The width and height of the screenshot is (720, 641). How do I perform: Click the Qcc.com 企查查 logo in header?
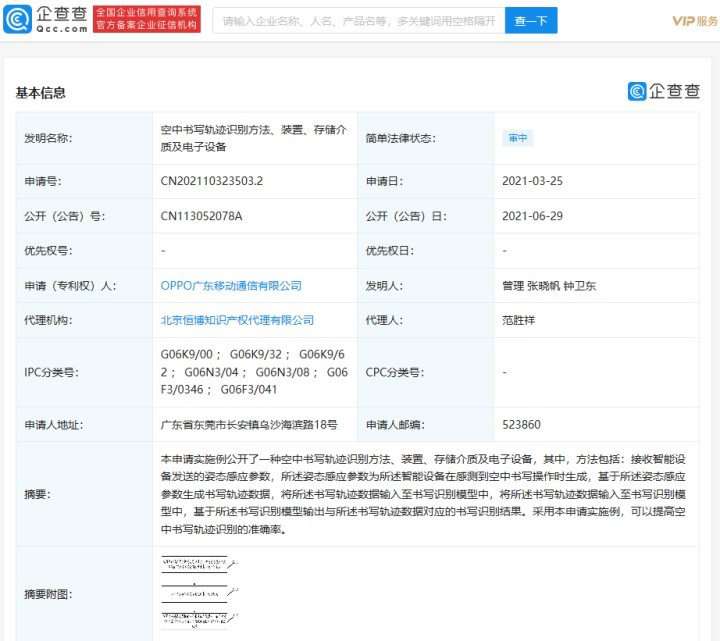point(46,20)
